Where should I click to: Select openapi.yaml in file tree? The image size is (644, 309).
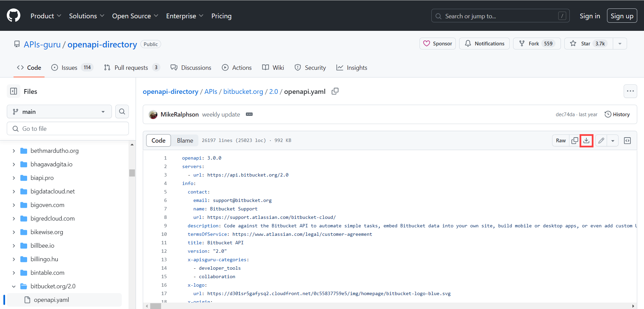(64, 300)
